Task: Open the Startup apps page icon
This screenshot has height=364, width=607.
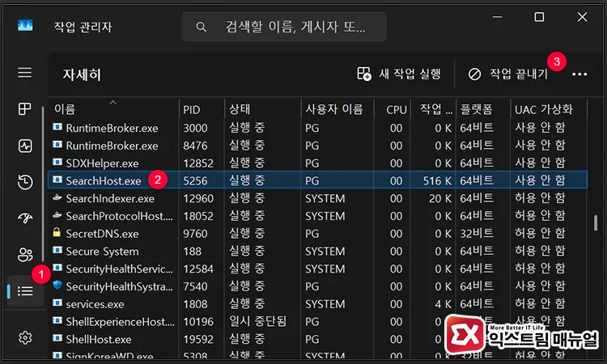Action: click(25, 218)
